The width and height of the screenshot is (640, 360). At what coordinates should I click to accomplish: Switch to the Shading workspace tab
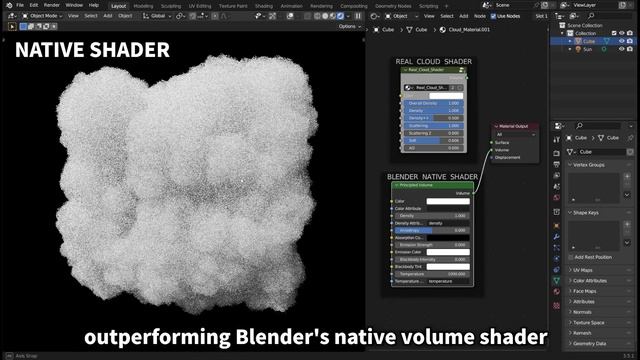(x=264, y=6)
